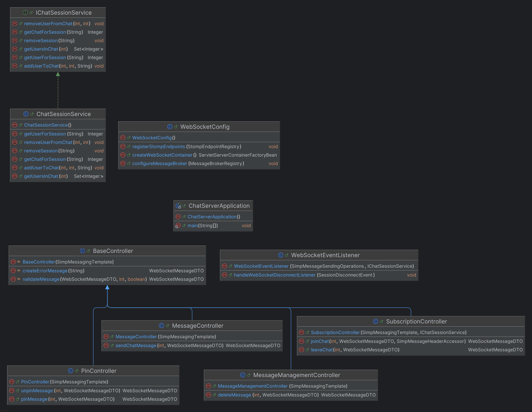
Task: Click the class icon on ChatSessionService
Action: 26,114
